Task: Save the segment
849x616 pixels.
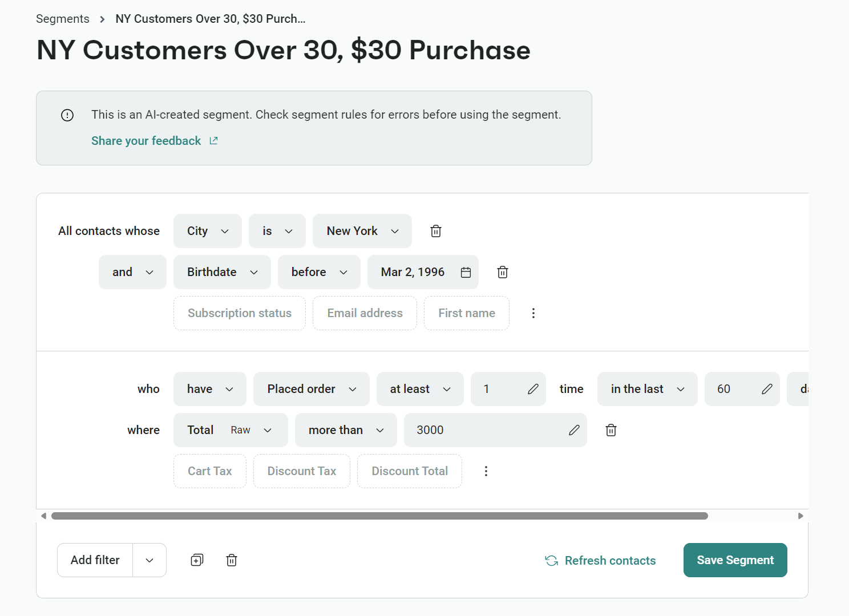Action: point(735,560)
